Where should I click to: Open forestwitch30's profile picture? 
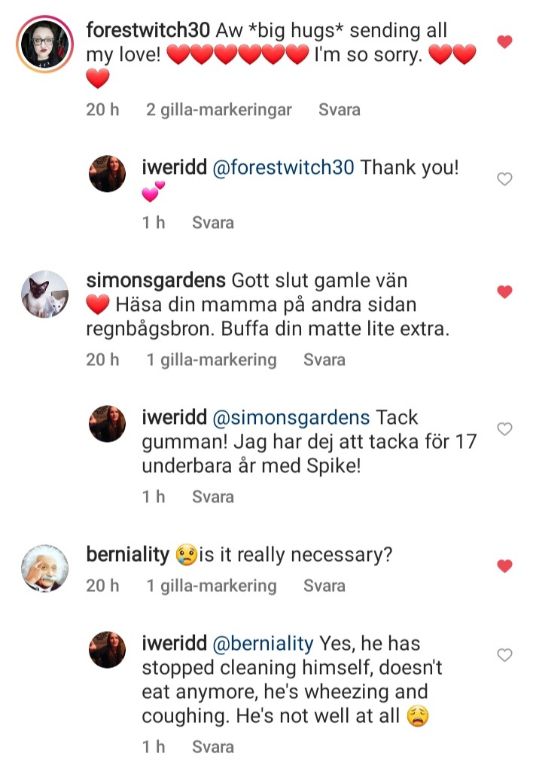pos(45,44)
